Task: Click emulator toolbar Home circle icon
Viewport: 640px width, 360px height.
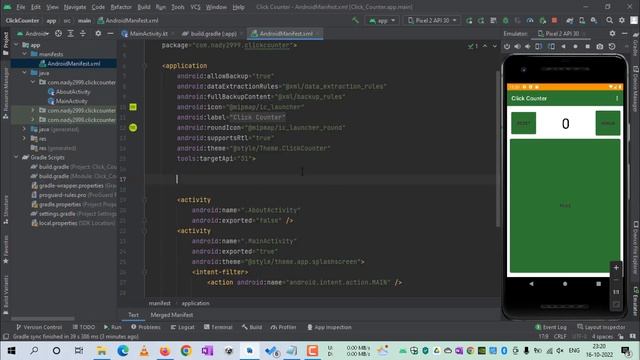Action: 576,47
